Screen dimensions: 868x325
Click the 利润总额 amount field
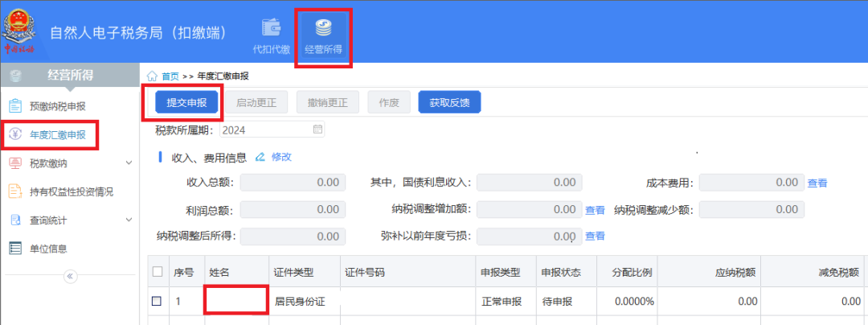(293, 209)
